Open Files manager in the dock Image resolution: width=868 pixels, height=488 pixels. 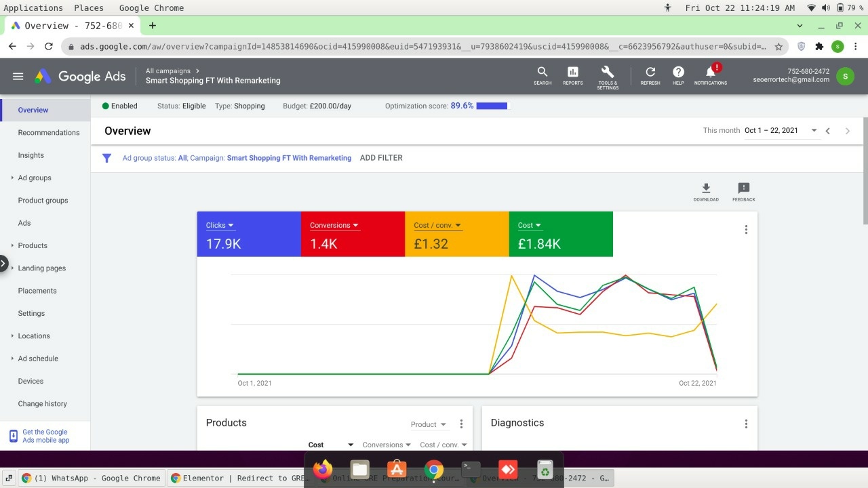(359, 469)
